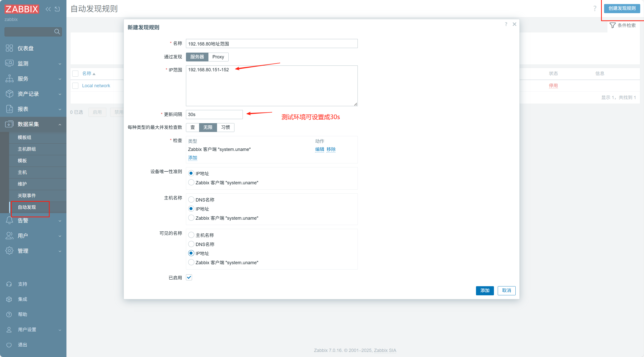
Task: Collapse the 数据采集 menu chevron
Action: (x=60, y=124)
